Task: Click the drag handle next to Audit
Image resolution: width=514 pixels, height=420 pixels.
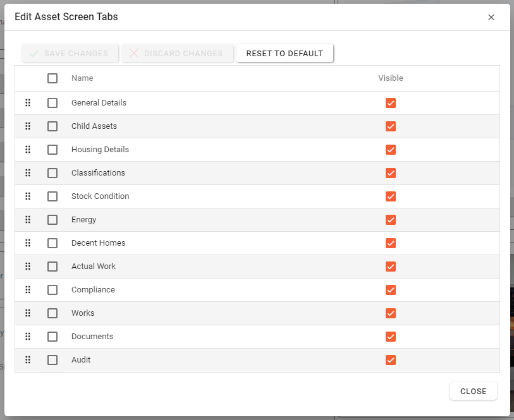Action: tap(28, 360)
